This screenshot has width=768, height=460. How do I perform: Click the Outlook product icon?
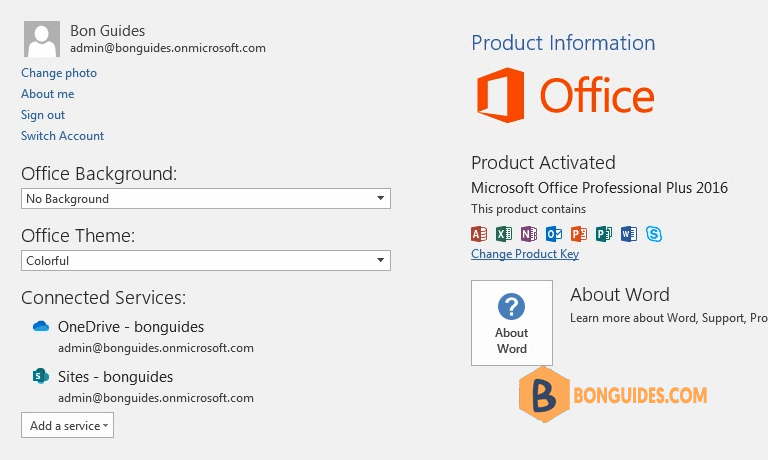[554, 234]
